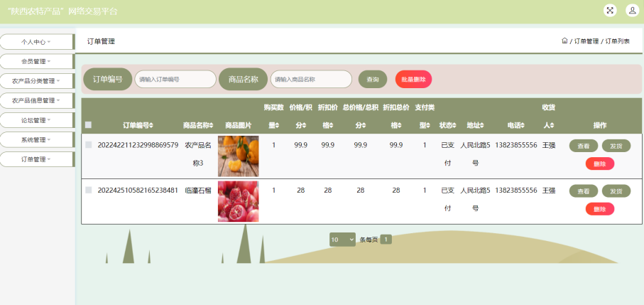644x305 pixels.
Task: Go to page 1 in pagination
Action: pos(386,239)
